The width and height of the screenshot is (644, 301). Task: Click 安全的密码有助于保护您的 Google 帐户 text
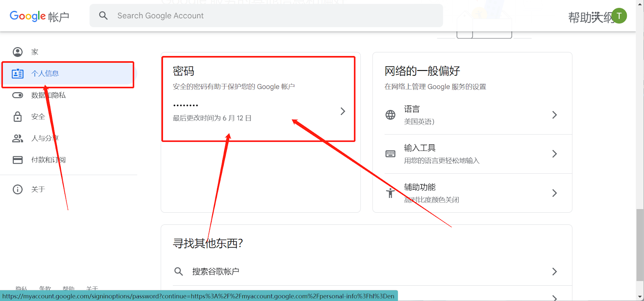(234, 87)
